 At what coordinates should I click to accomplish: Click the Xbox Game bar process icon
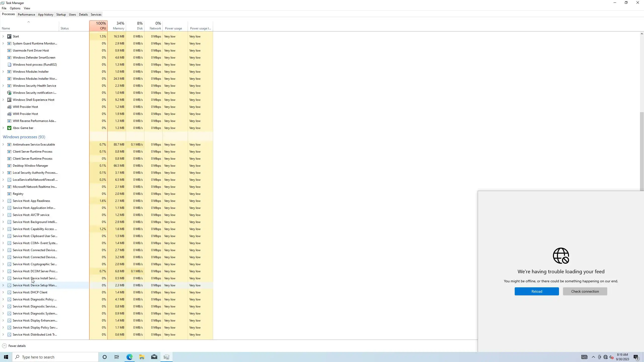[x=9, y=128]
